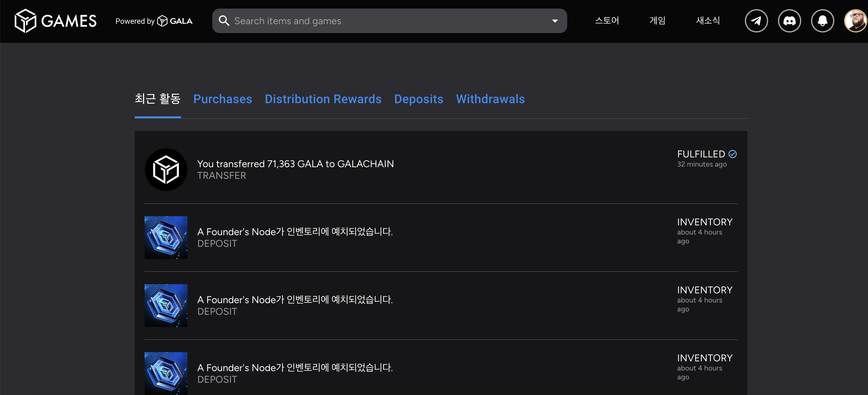Select the 최근 활동 tab
The width and height of the screenshot is (868, 395).
[158, 99]
